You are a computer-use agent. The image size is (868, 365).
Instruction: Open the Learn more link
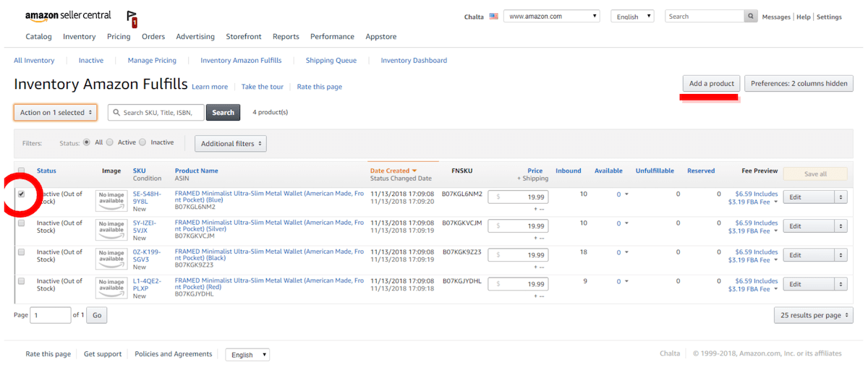tap(210, 87)
